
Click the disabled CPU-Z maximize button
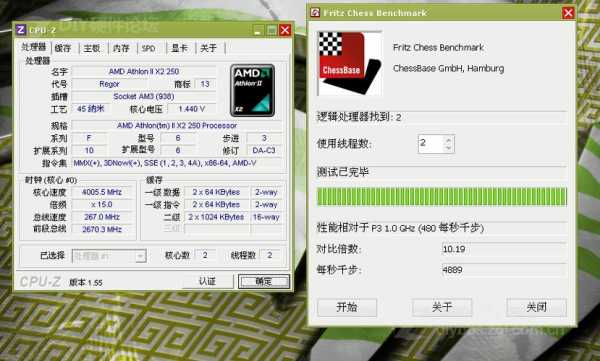[272, 30]
